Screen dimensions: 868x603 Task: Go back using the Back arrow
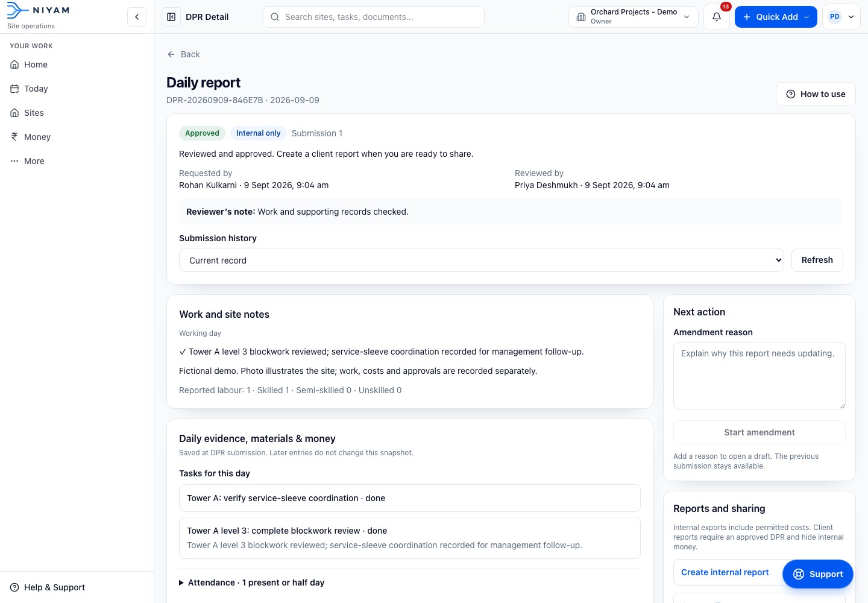(x=183, y=54)
